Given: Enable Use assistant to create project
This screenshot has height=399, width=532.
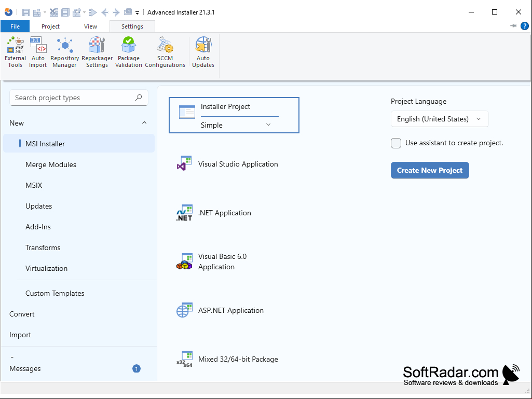Looking at the screenshot, I should (396, 143).
